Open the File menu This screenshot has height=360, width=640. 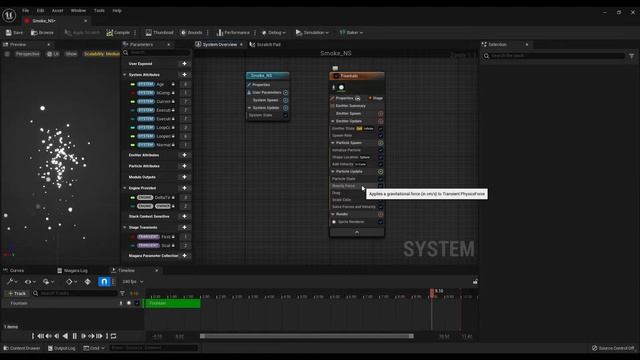click(x=25, y=11)
